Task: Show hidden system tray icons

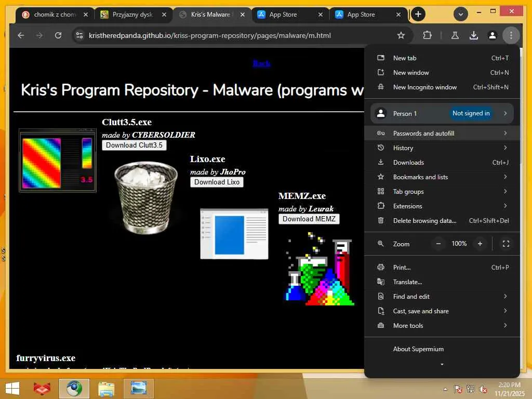Action: 445,389
